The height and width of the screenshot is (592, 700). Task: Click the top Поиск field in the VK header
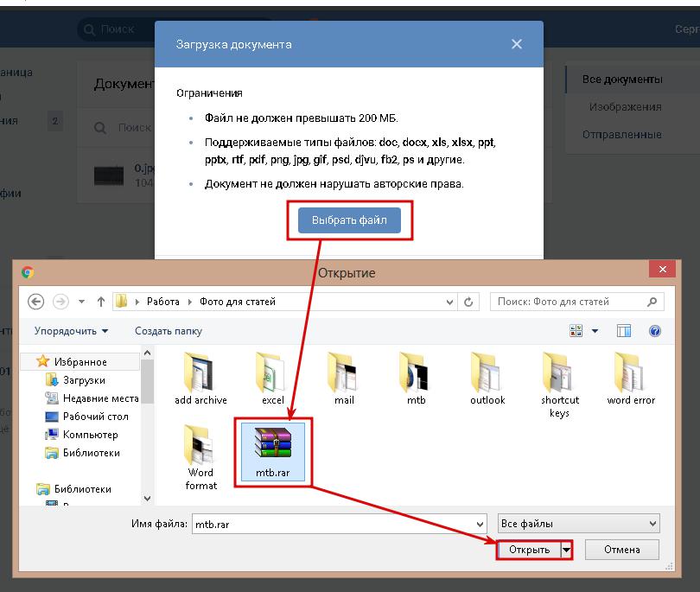tap(117, 29)
